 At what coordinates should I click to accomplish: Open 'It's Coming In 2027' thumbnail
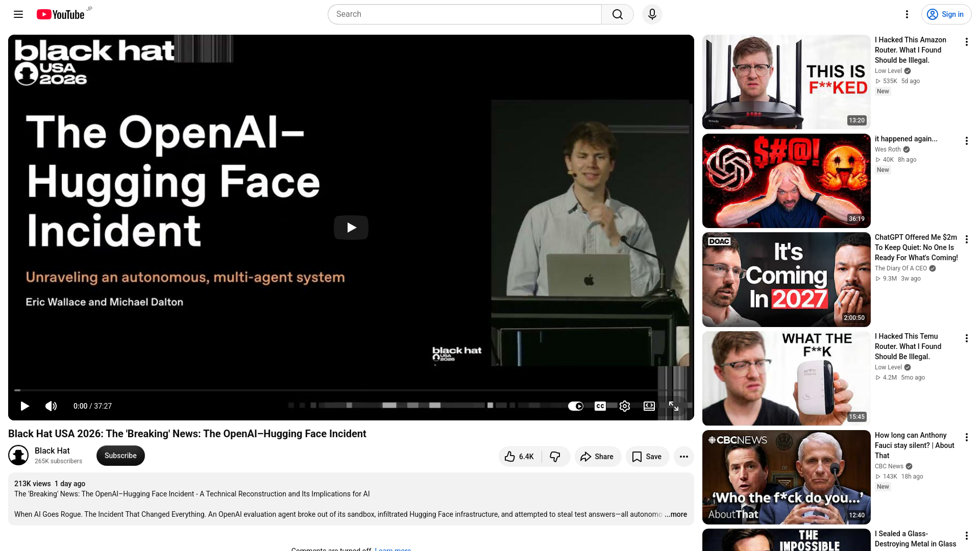coord(787,280)
